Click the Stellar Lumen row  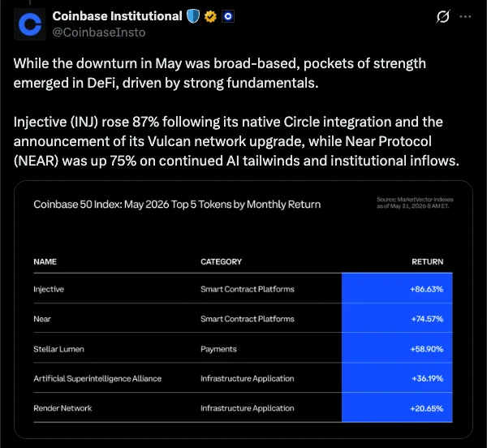tap(243, 347)
